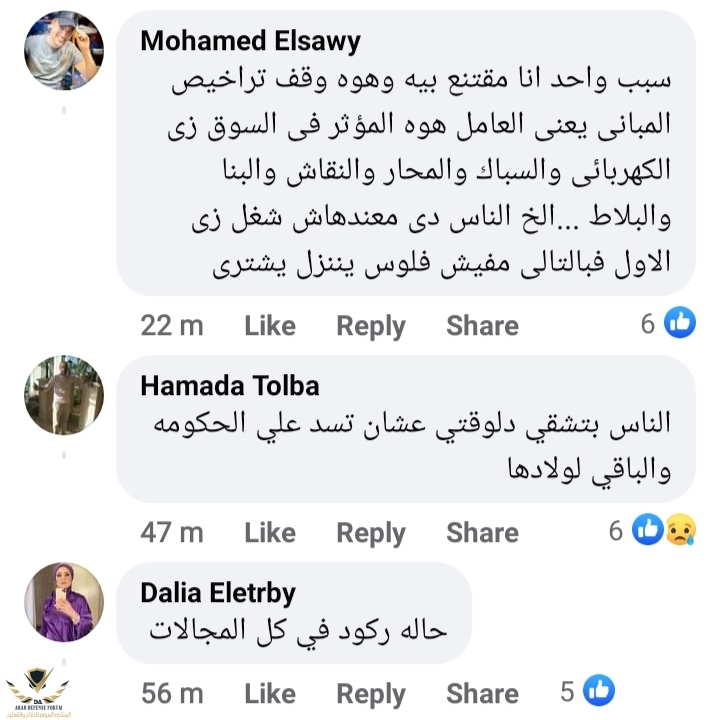Click the like reaction icon on Mohamed Elsawy's comment
Viewport: 720px width, 720px height.
[x=680, y=323]
